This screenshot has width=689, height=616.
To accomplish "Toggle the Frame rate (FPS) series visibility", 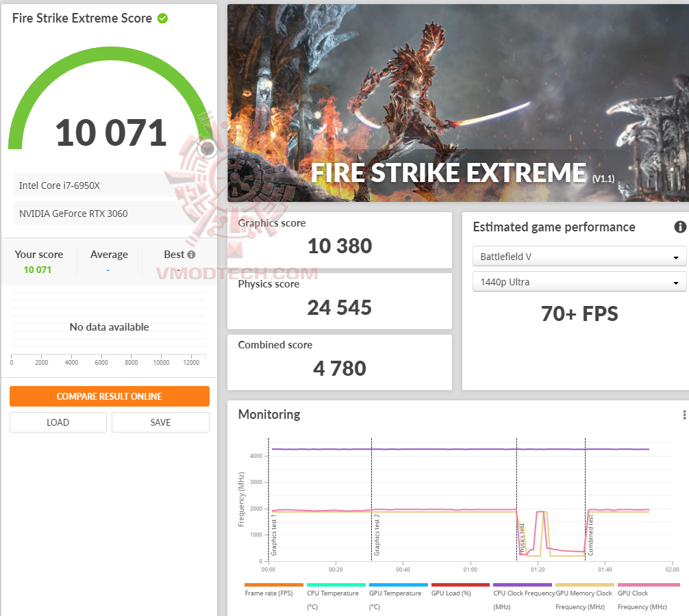I will click(x=273, y=587).
